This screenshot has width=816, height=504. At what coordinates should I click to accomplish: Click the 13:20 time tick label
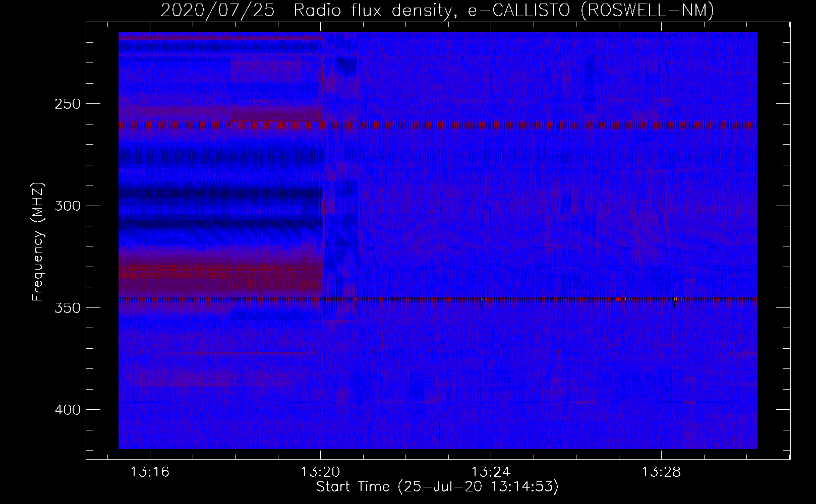tap(320, 472)
